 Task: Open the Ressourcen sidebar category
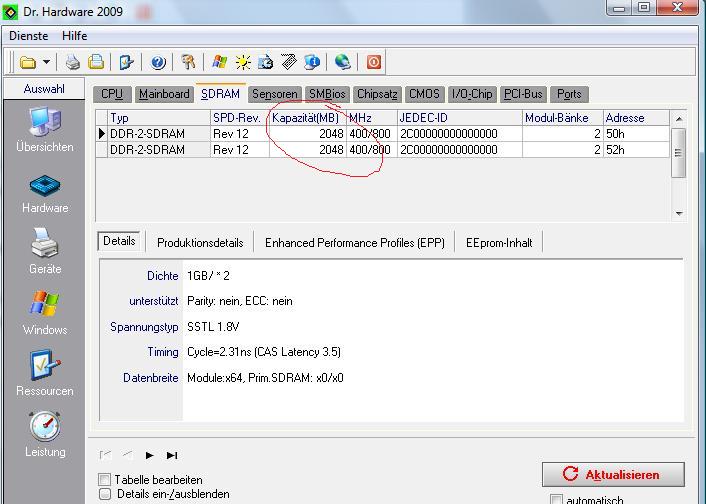[45, 373]
